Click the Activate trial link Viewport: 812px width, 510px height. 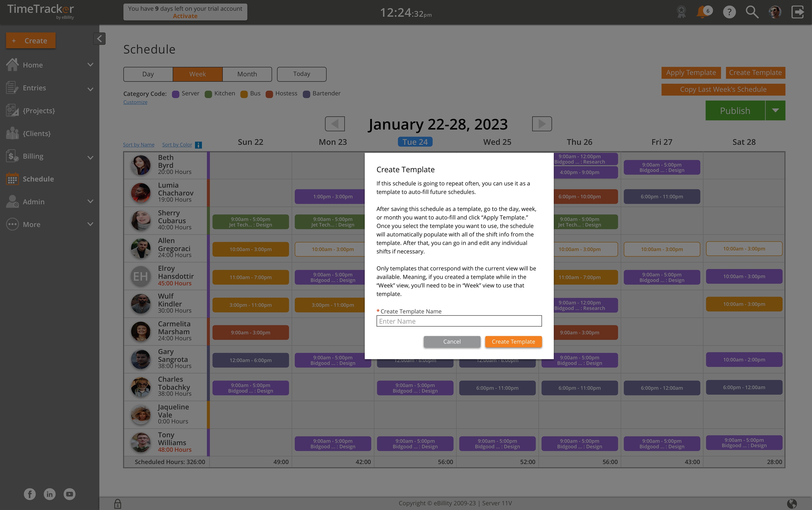coord(185,16)
